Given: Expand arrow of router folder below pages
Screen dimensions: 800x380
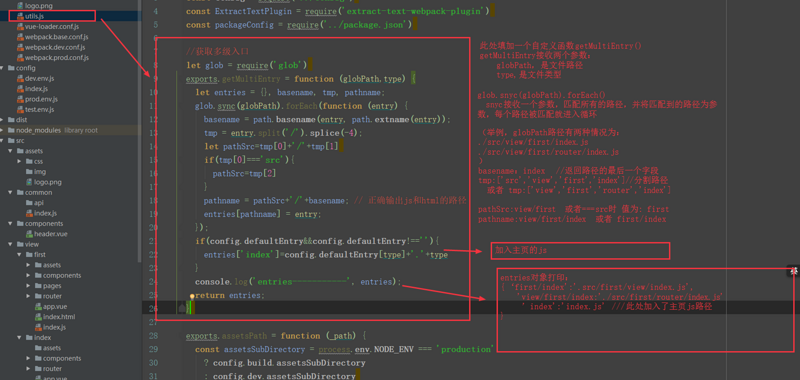Looking at the screenshot, I should pyautogui.click(x=29, y=296).
